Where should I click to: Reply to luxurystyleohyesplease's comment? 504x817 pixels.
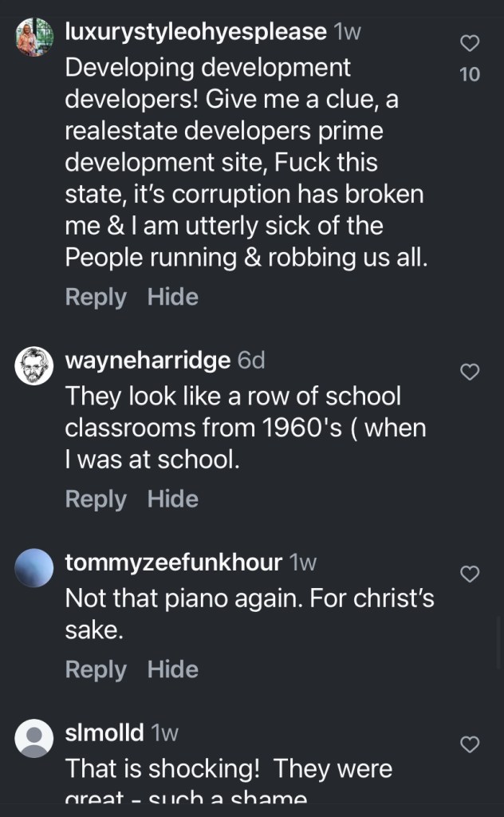click(x=96, y=297)
